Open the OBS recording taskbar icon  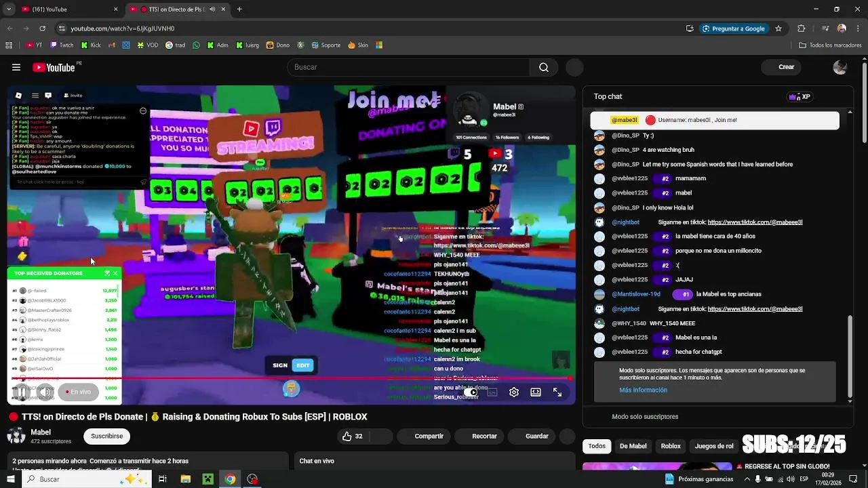(252, 479)
